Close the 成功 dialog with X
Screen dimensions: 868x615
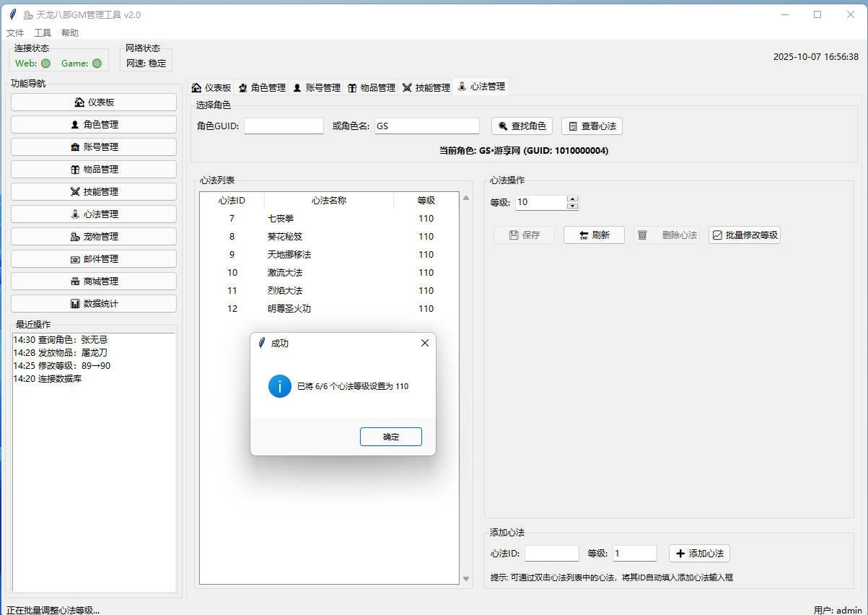[425, 343]
